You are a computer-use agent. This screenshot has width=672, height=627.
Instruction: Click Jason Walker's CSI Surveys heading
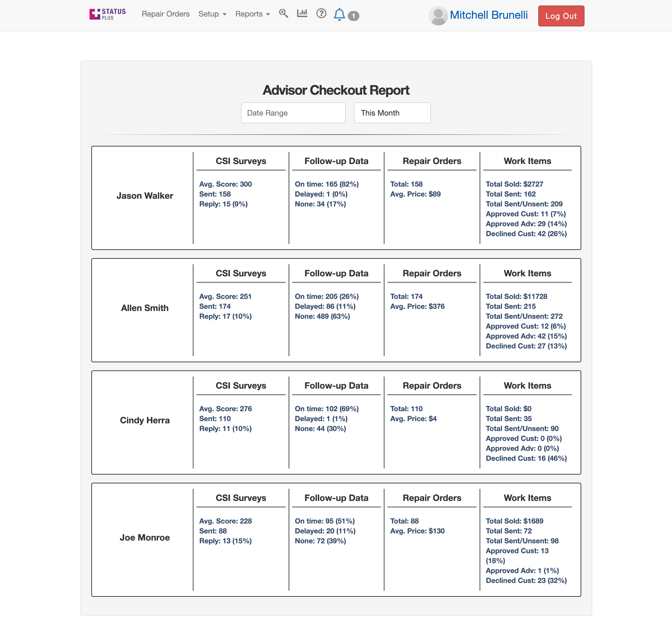coord(241,161)
